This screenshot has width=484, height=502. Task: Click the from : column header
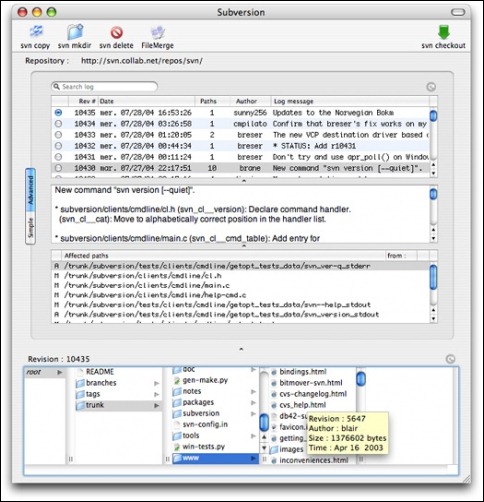click(401, 256)
